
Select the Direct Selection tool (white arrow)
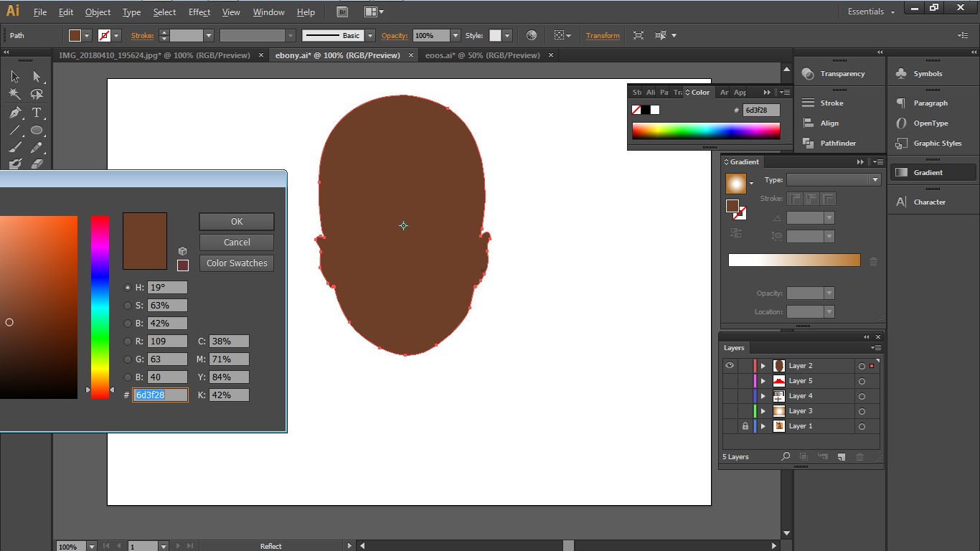tap(37, 77)
